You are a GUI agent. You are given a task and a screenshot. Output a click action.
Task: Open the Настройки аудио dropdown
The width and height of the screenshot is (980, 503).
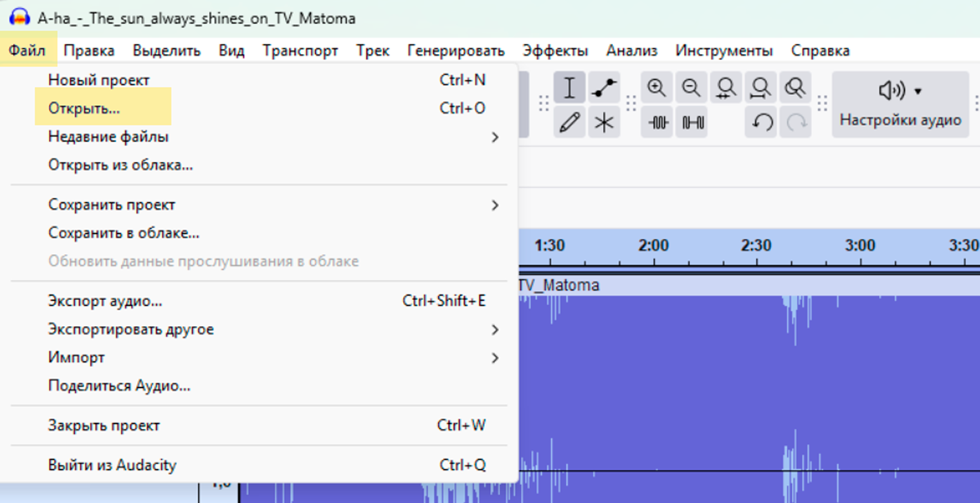tap(900, 104)
